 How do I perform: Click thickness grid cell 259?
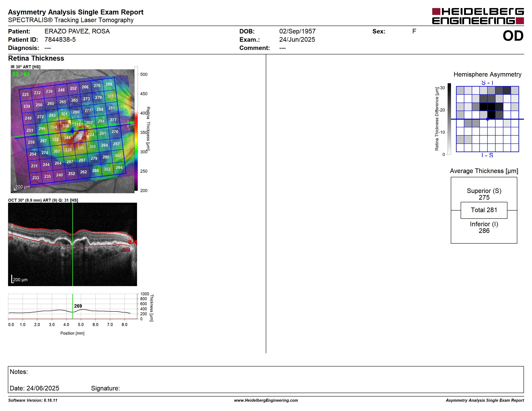pyautogui.click(x=31, y=142)
